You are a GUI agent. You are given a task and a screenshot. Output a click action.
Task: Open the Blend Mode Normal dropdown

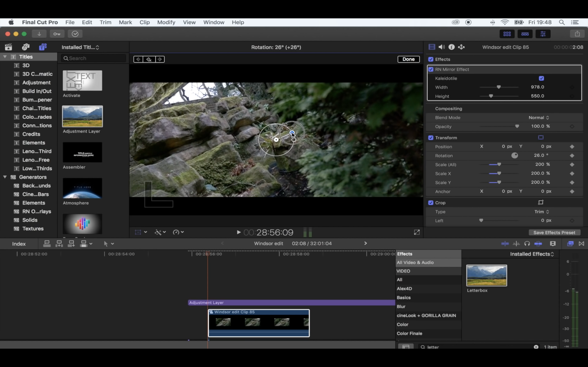pyautogui.click(x=539, y=117)
